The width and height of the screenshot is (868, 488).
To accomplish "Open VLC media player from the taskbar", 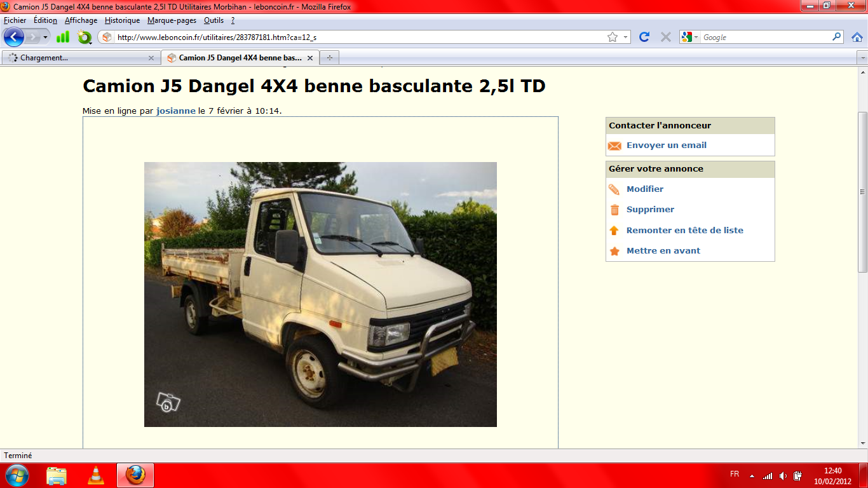I will [x=95, y=475].
